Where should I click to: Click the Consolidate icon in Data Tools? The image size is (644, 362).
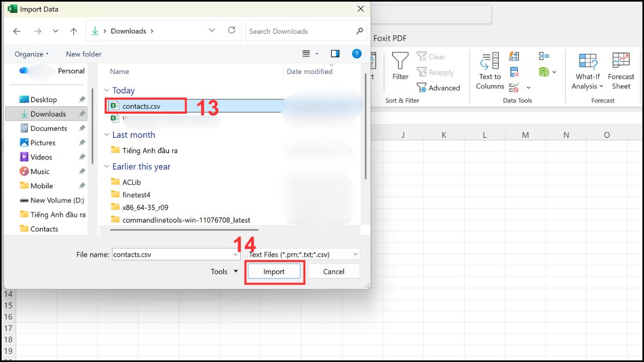point(543,56)
